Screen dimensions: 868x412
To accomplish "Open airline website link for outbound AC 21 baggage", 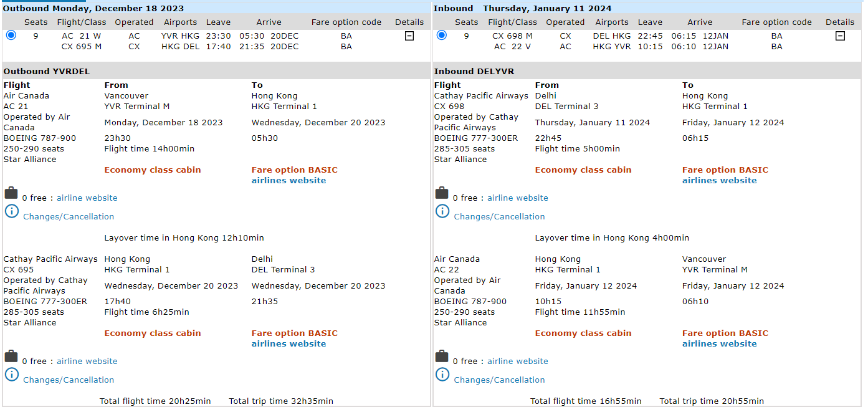I will (x=87, y=198).
